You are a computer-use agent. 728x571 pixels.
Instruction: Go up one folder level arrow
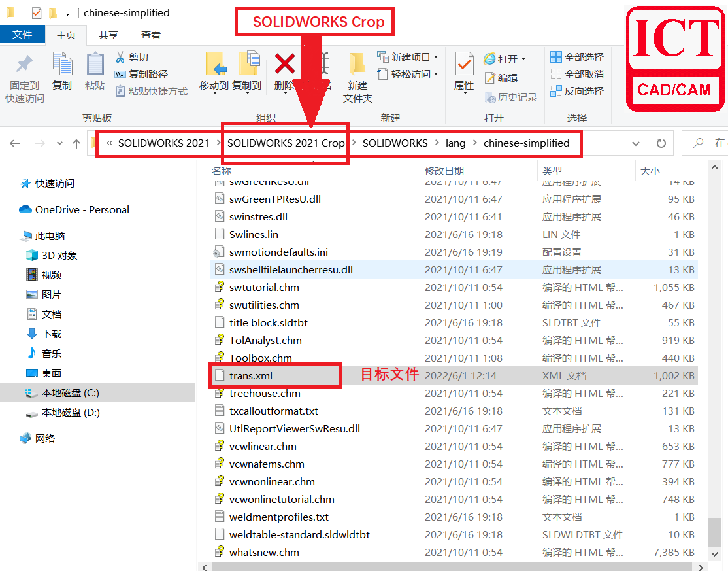76,143
